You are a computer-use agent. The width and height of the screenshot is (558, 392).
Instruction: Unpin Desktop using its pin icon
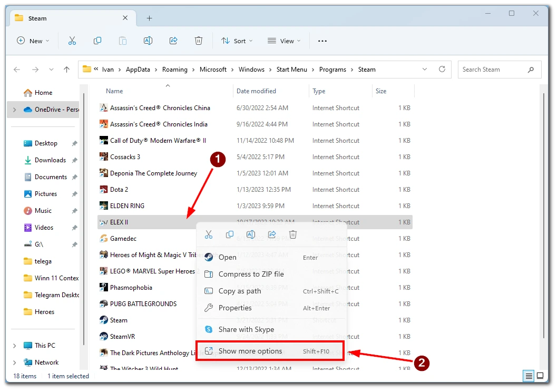click(74, 143)
